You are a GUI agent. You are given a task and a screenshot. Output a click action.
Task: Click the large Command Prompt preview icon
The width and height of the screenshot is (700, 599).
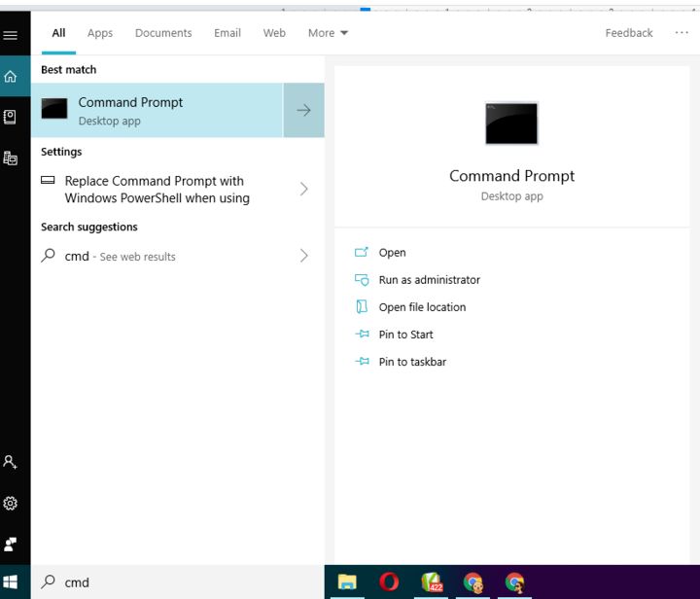click(x=511, y=123)
